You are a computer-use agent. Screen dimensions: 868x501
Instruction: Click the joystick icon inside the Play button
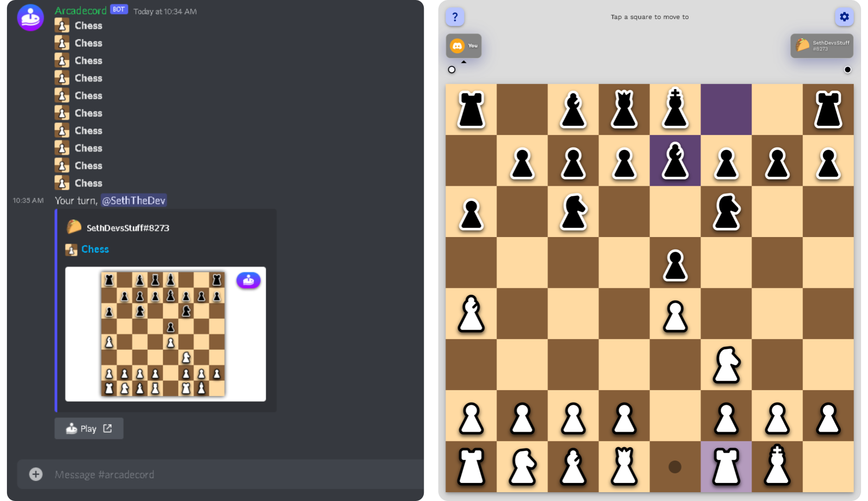point(72,428)
